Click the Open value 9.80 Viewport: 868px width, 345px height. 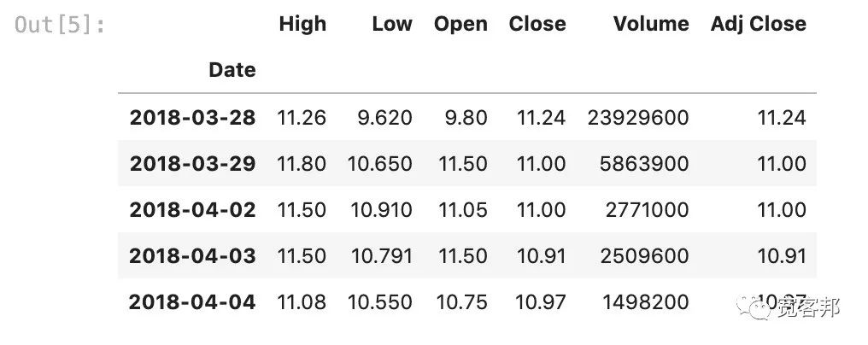(467, 118)
